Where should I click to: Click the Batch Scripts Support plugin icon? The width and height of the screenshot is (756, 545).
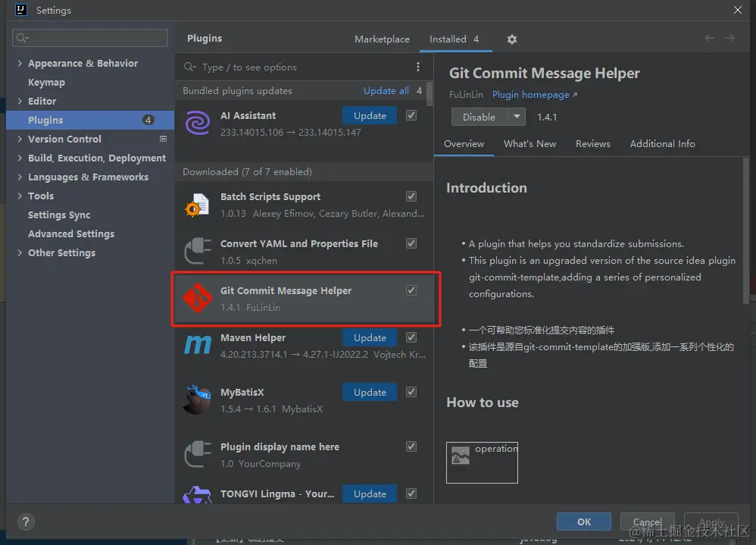pyautogui.click(x=198, y=205)
